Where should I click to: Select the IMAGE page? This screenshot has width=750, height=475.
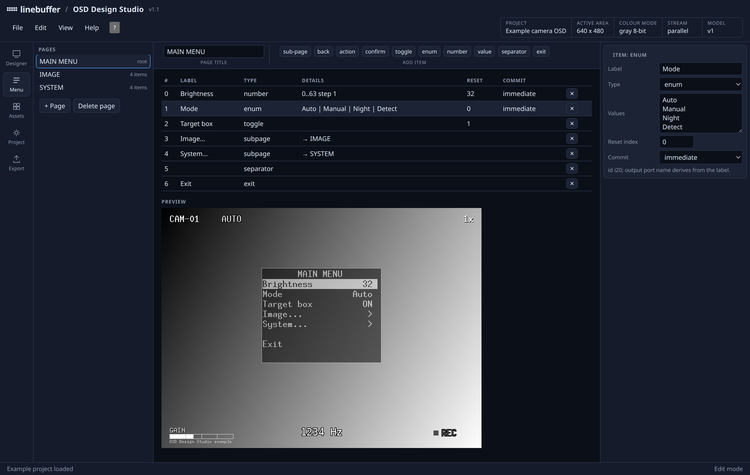click(93, 75)
